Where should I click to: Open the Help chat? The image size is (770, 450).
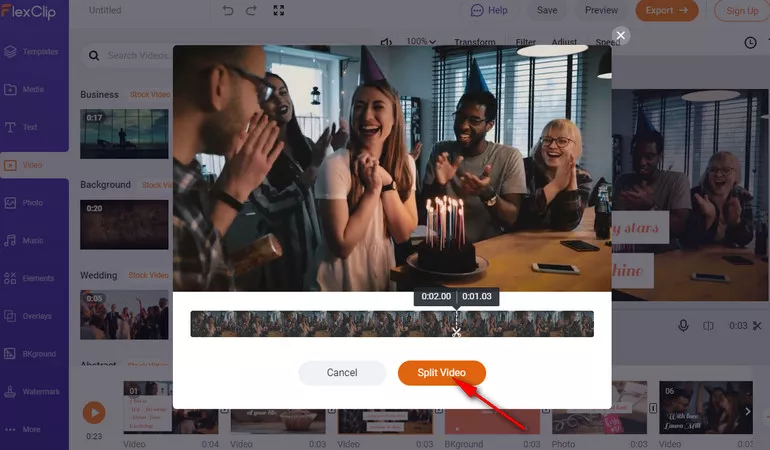click(489, 10)
